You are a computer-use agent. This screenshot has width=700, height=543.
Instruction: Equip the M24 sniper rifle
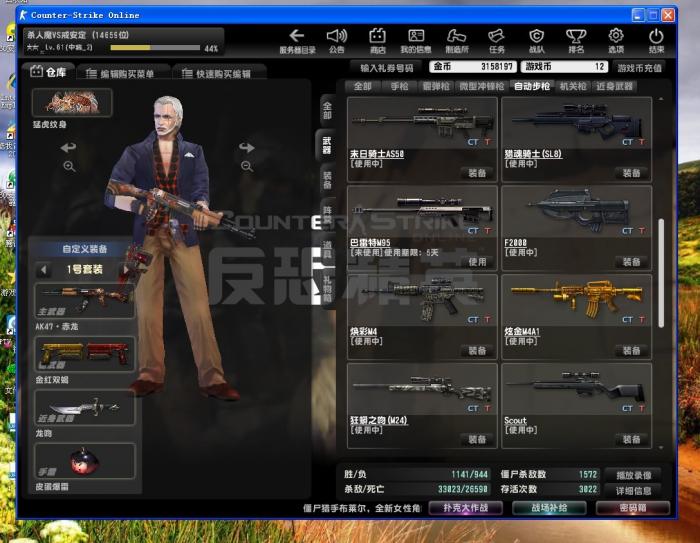(x=477, y=439)
